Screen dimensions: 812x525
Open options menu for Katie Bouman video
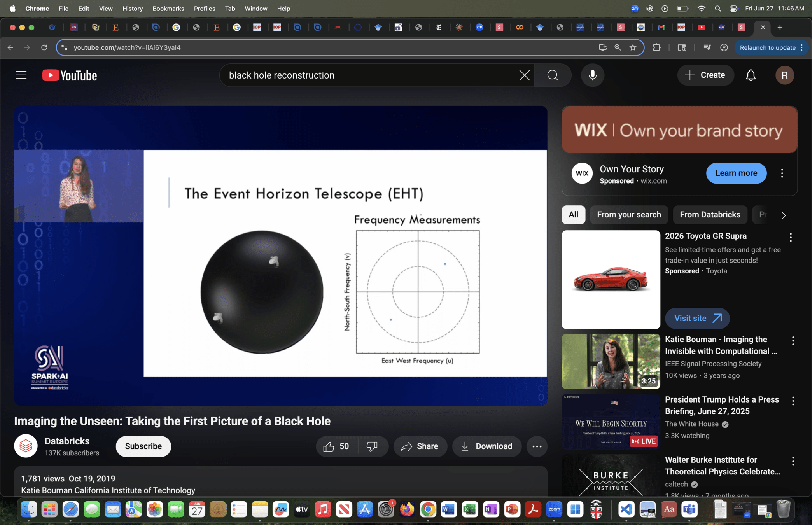coord(793,341)
